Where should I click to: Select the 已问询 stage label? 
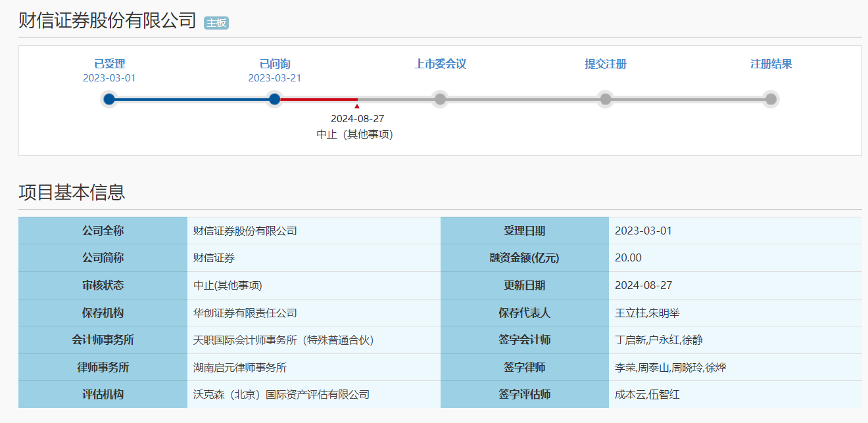pyautogui.click(x=275, y=64)
